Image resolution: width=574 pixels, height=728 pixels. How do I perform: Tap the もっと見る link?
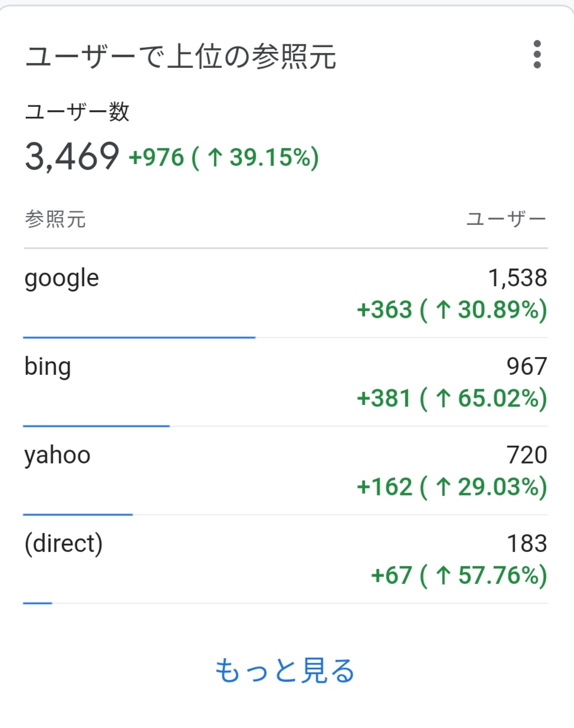click(x=285, y=671)
